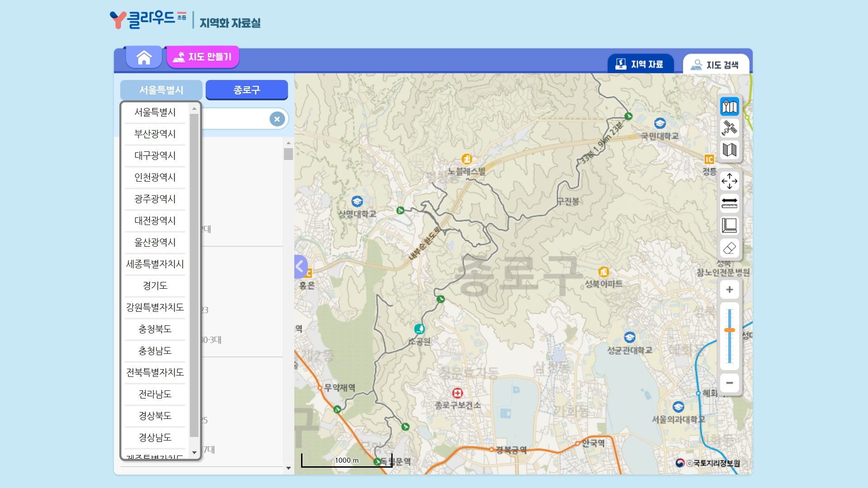Image resolution: width=868 pixels, height=488 pixels.
Task: Click dropdown list scroll-up arrow
Action: pos(194,108)
